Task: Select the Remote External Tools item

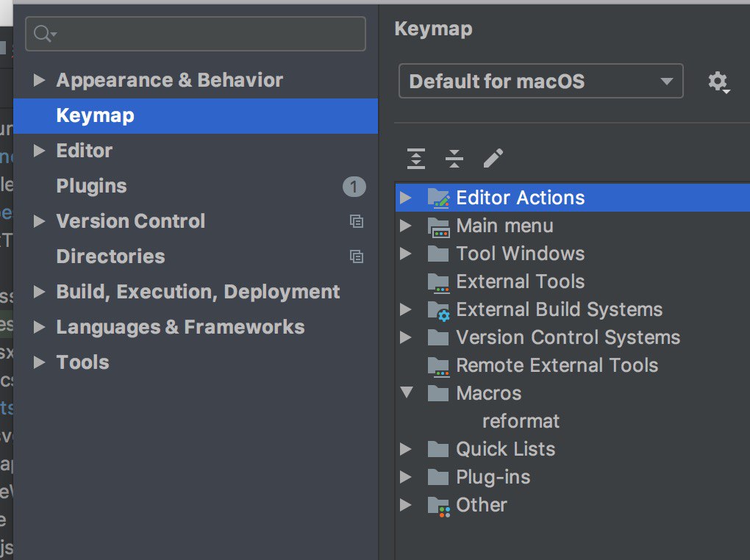Action: coord(557,365)
